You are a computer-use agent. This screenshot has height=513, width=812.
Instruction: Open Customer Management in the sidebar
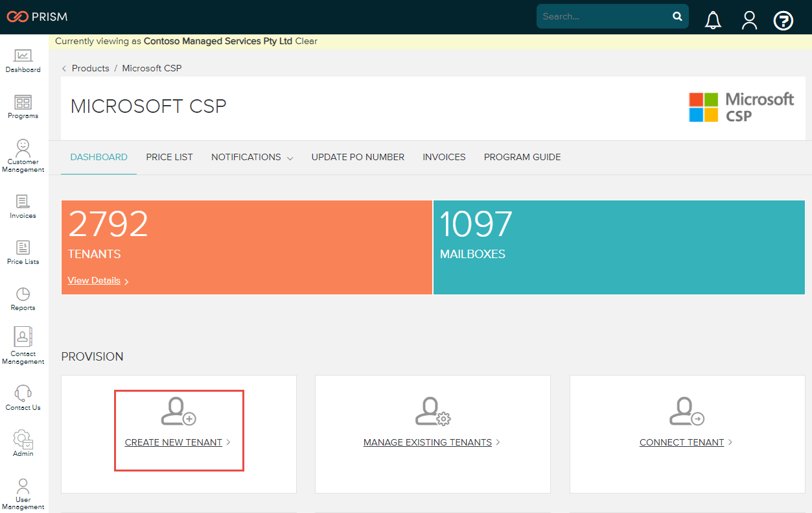pos(23,156)
